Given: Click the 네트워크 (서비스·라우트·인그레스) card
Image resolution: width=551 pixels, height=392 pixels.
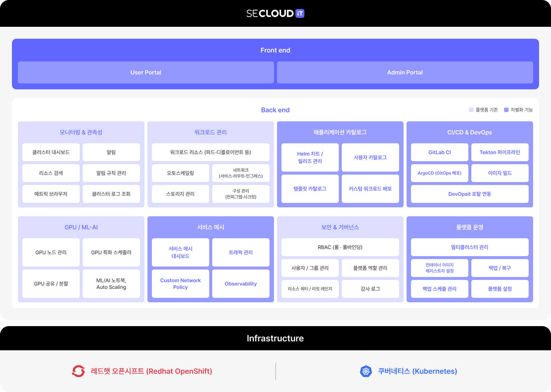Looking at the screenshot, I should (241, 173).
